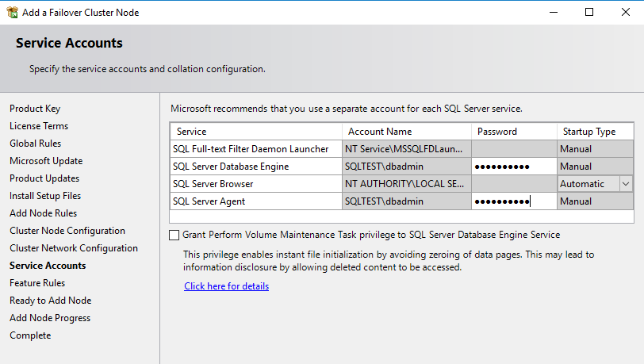Select SQL Server Agent service cell
Image resolution: width=644 pixels, height=364 pixels.
pyautogui.click(x=256, y=201)
